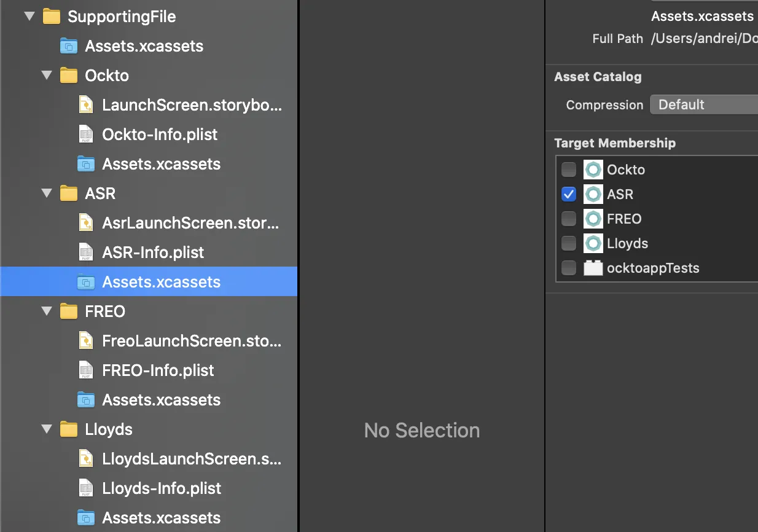758x532 pixels.
Task: Click the LloydsLaunchScreen storyboard file icon
Action: pos(86,459)
